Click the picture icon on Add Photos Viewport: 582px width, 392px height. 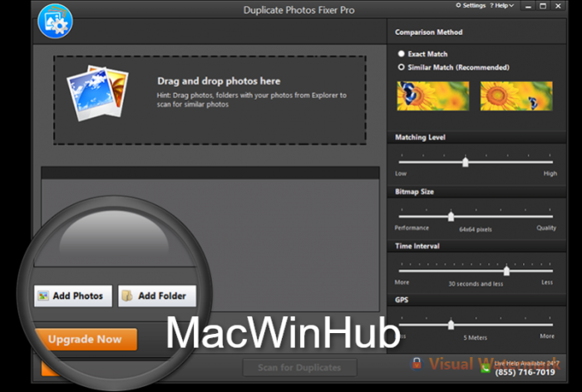click(43, 296)
